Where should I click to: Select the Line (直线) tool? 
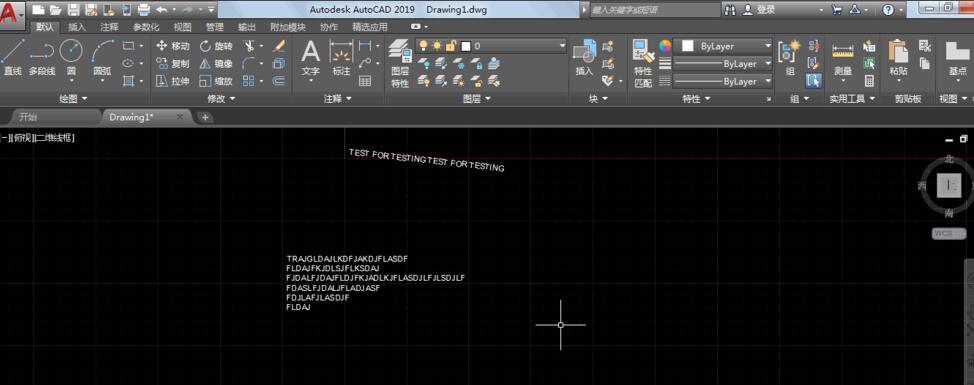(12, 58)
